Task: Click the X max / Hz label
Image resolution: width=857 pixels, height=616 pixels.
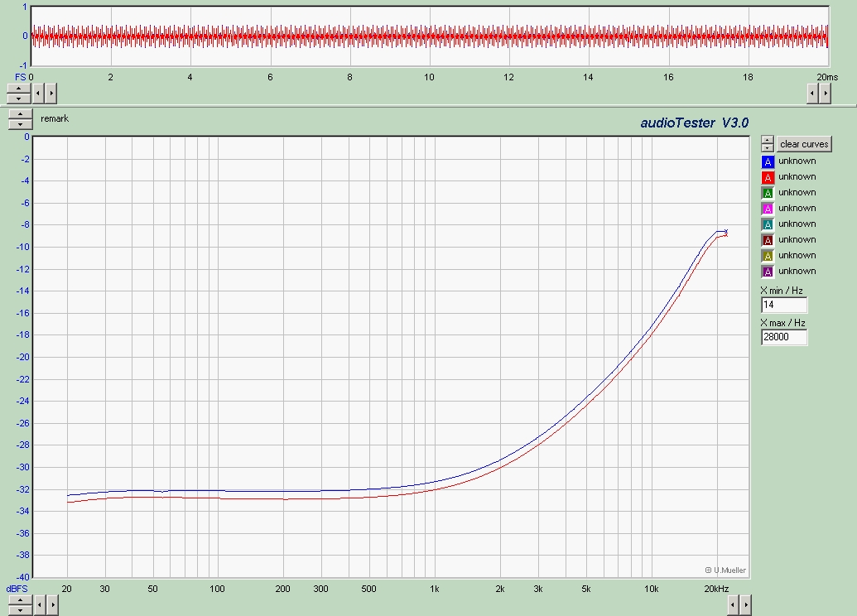Action: point(782,323)
